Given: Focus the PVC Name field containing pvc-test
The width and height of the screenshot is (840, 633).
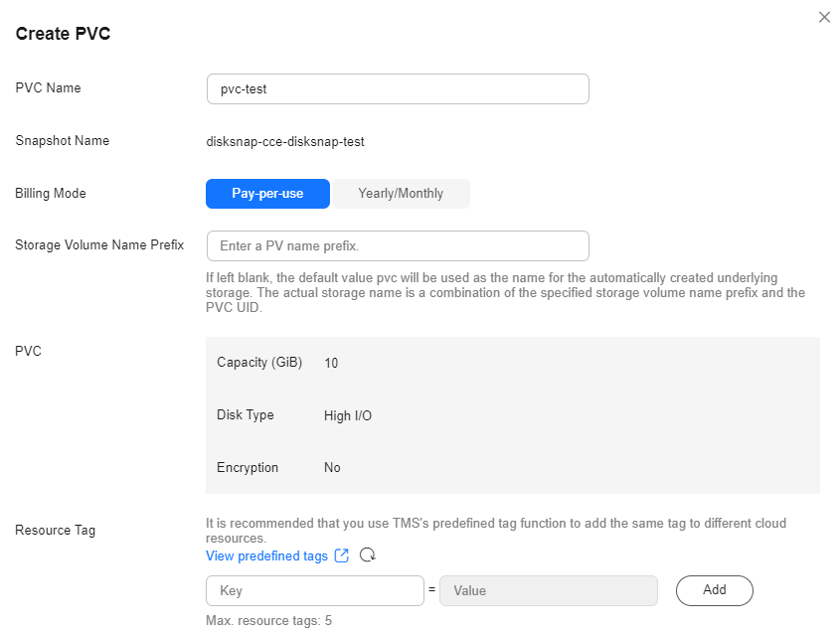Looking at the screenshot, I should click(x=398, y=88).
